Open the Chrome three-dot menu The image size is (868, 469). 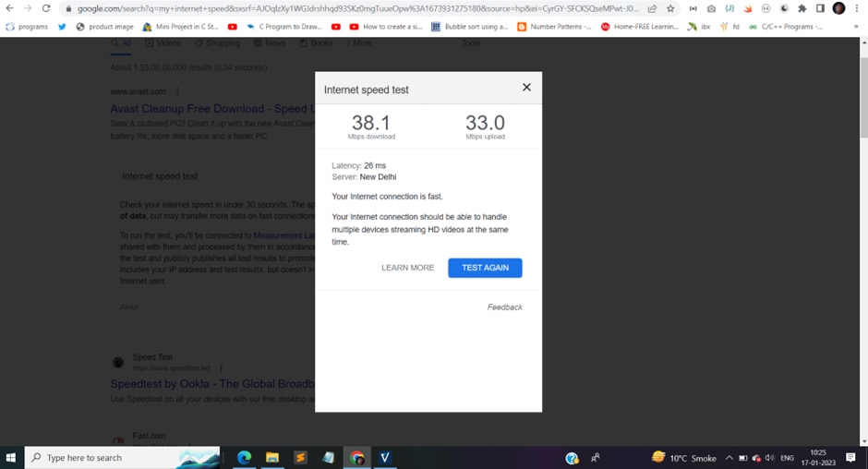tap(857, 9)
